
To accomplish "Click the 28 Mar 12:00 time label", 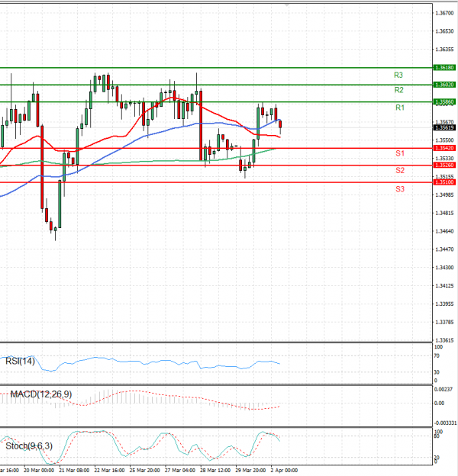I will pos(215,470).
